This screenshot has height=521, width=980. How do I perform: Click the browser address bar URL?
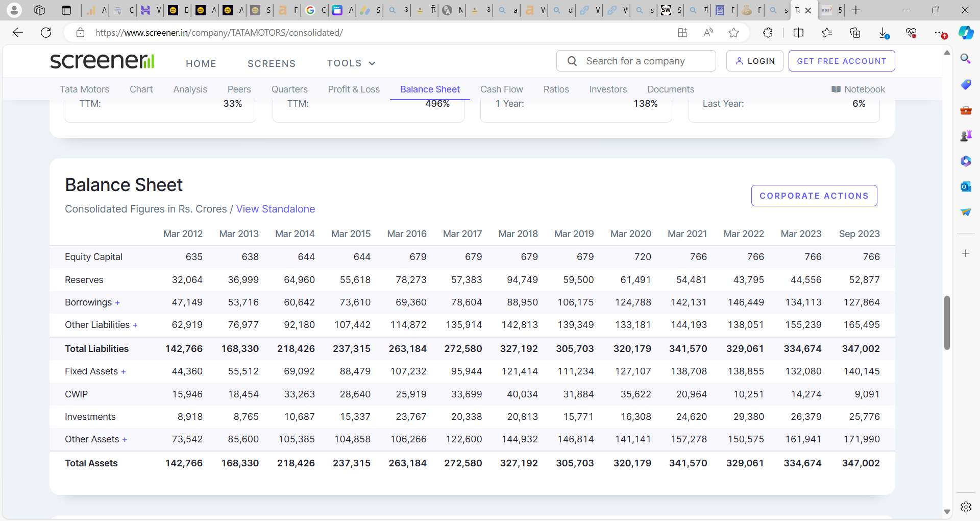coord(218,33)
